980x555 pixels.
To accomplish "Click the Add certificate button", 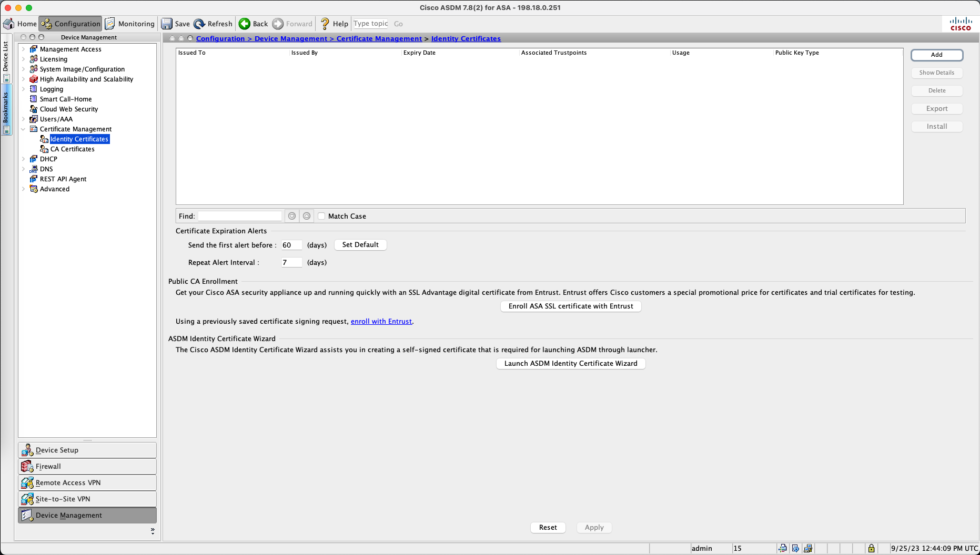I will [x=936, y=55].
